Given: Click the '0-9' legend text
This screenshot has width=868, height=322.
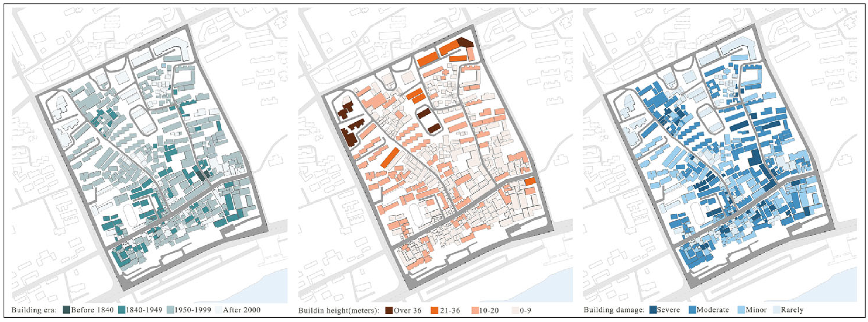Looking at the screenshot, I should [525, 311].
